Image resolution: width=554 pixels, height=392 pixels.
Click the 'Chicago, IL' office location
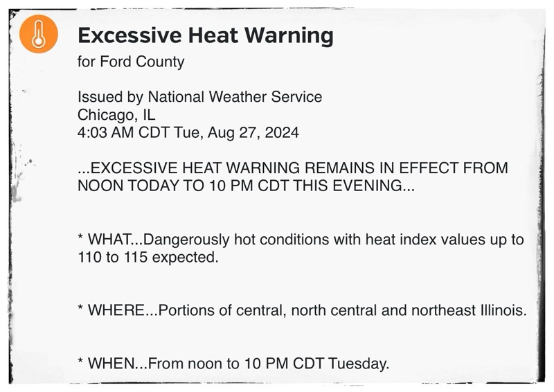116,115
